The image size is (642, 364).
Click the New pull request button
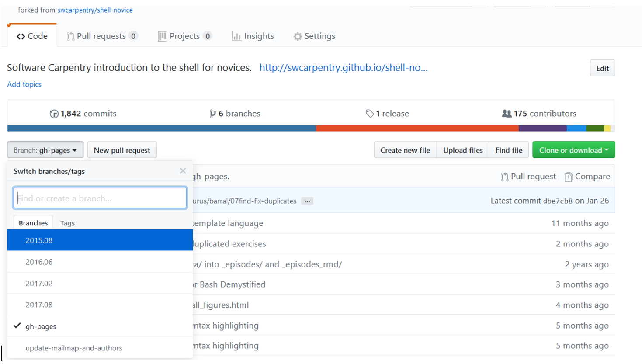click(x=122, y=150)
